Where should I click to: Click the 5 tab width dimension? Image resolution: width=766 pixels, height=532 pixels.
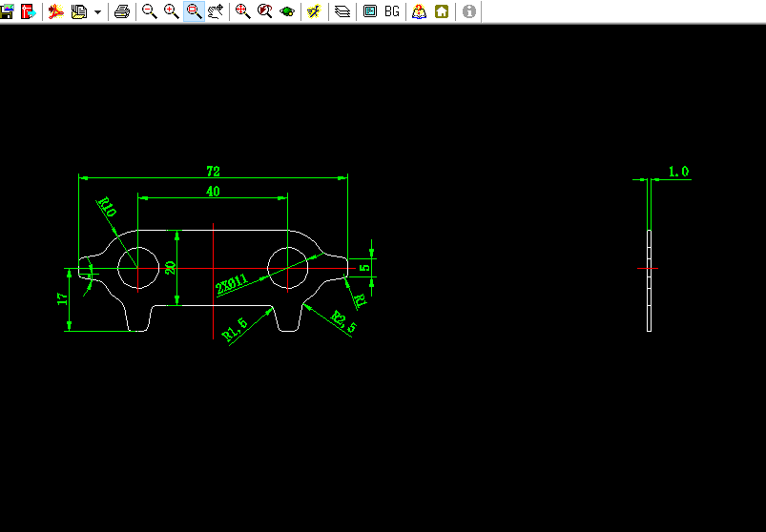(364, 268)
